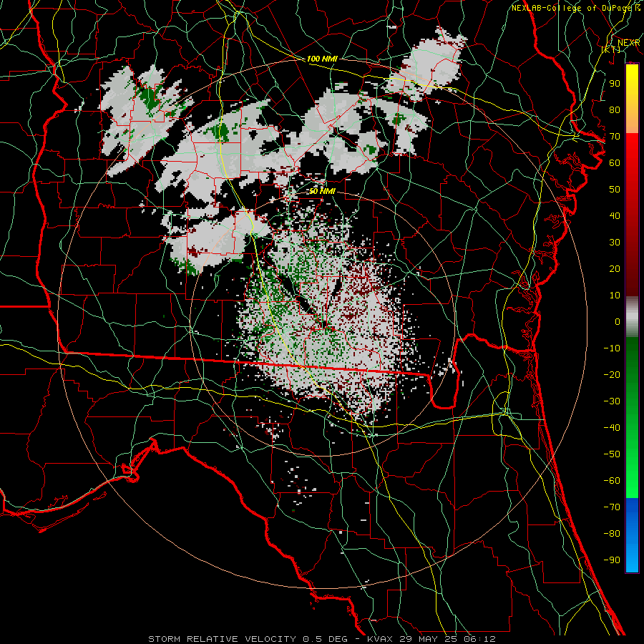Click the positive 50 scale value

click(x=615, y=190)
